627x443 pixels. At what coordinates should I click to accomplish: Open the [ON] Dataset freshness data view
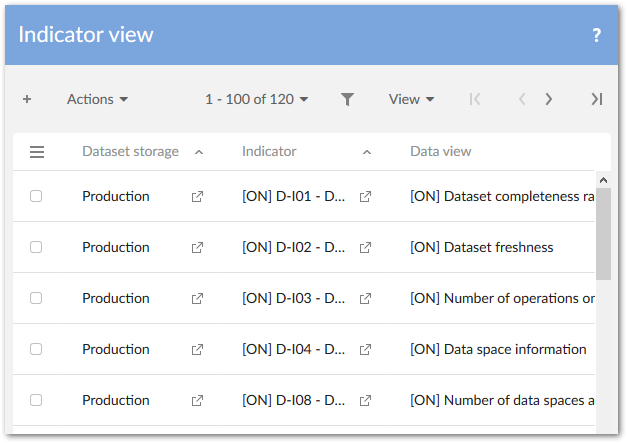click(481, 248)
